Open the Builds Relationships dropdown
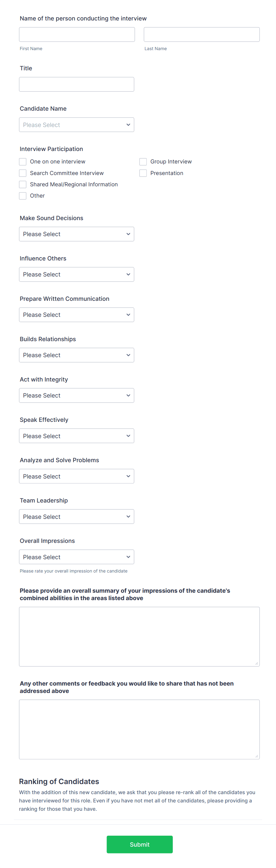The height and width of the screenshot is (868, 276). (x=77, y=355)
